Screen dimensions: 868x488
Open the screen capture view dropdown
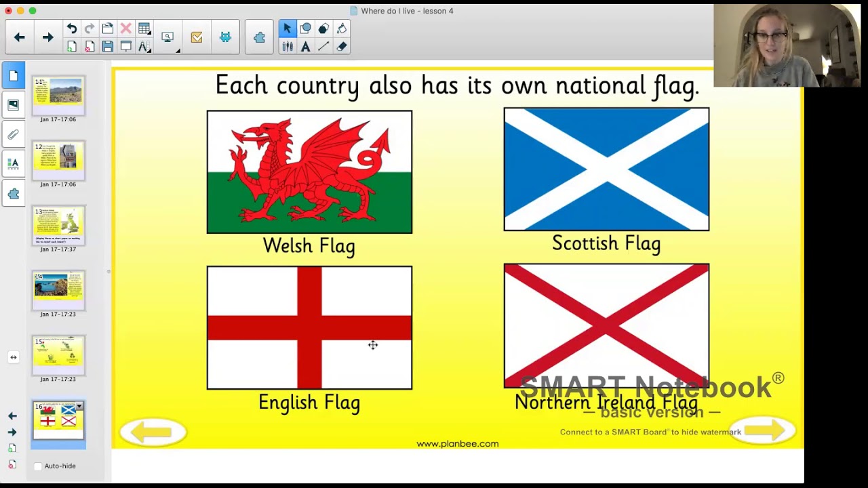[x=168, y=37]
